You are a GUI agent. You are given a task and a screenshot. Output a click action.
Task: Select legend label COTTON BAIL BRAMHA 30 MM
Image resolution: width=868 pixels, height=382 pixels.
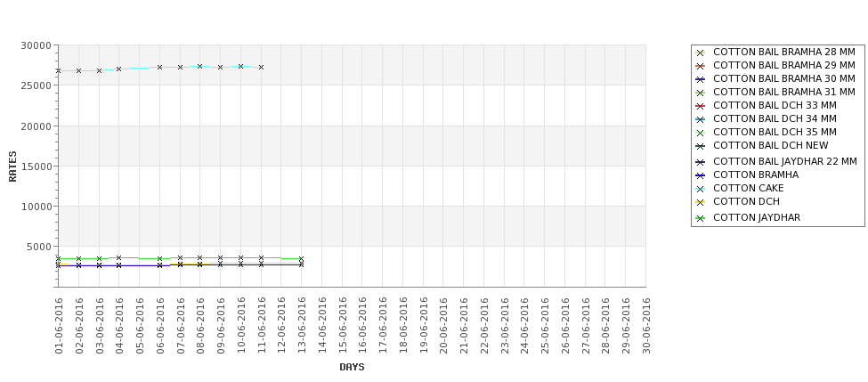click(x=783, y=78)
